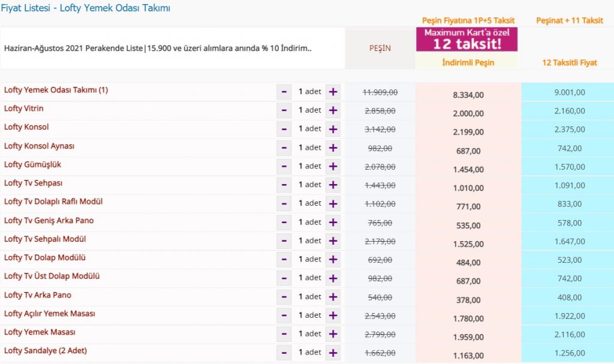614x364 pixels.
Task: Decrease quantity for Lofty Vitrin
Action: [x=284, y=110]
